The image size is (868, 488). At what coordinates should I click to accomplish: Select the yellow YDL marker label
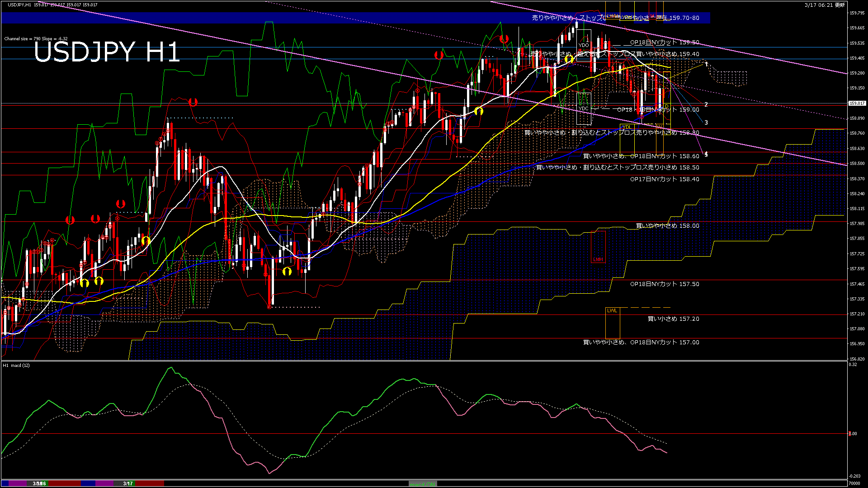click(x=627, y=127)
